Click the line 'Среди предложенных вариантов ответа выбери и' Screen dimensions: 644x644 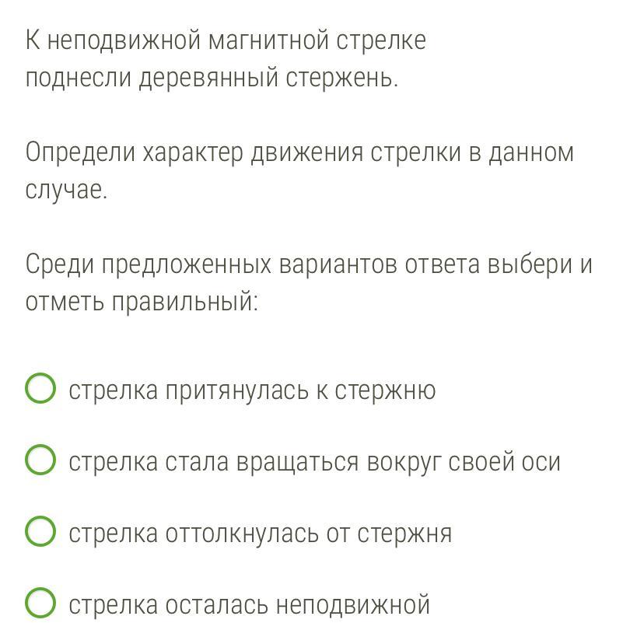pyautogui.click(x=309, y=264)
